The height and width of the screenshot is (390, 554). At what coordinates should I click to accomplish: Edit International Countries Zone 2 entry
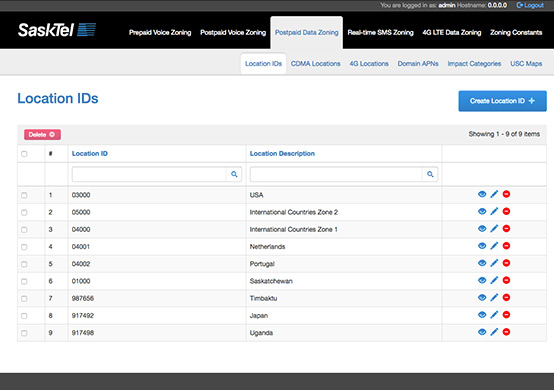(x=494, y=212)
